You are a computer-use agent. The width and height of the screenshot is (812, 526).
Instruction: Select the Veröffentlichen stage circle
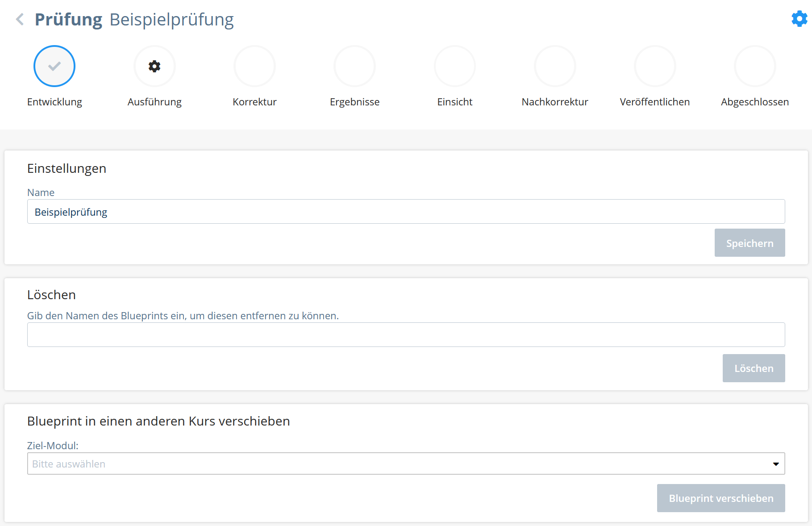tap(655, 66)
